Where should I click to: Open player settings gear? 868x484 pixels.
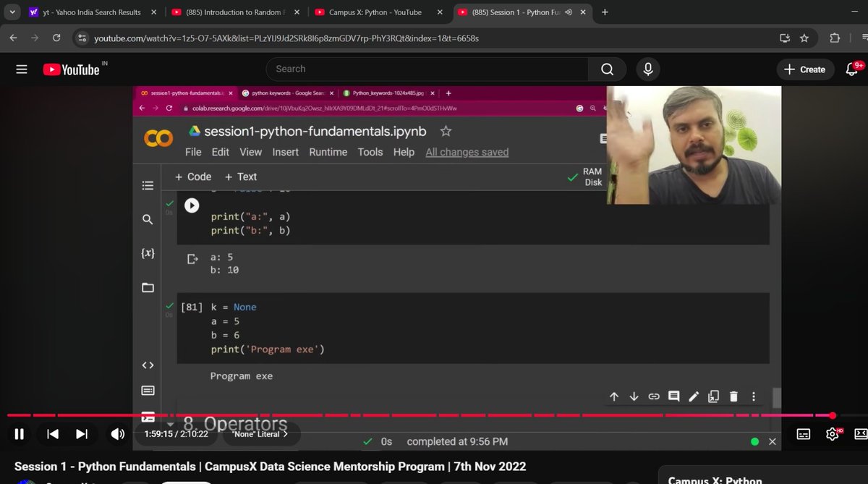tap(833, 434)
